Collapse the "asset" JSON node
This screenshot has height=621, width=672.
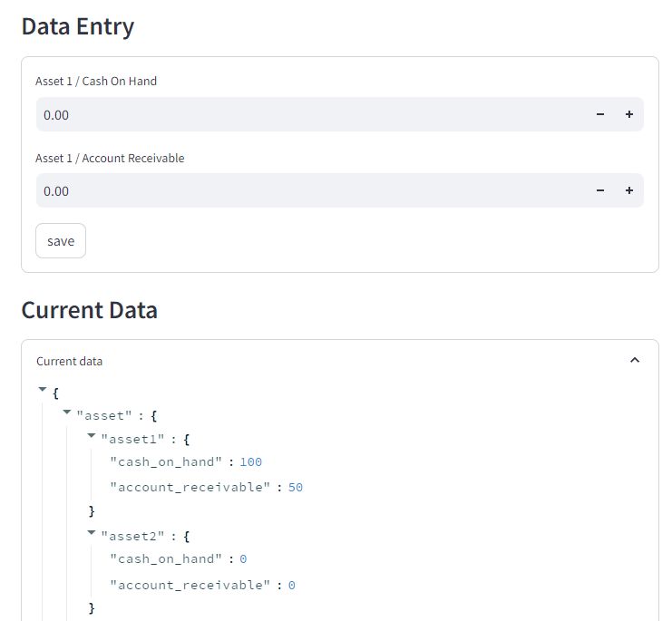tap(67, 412)
